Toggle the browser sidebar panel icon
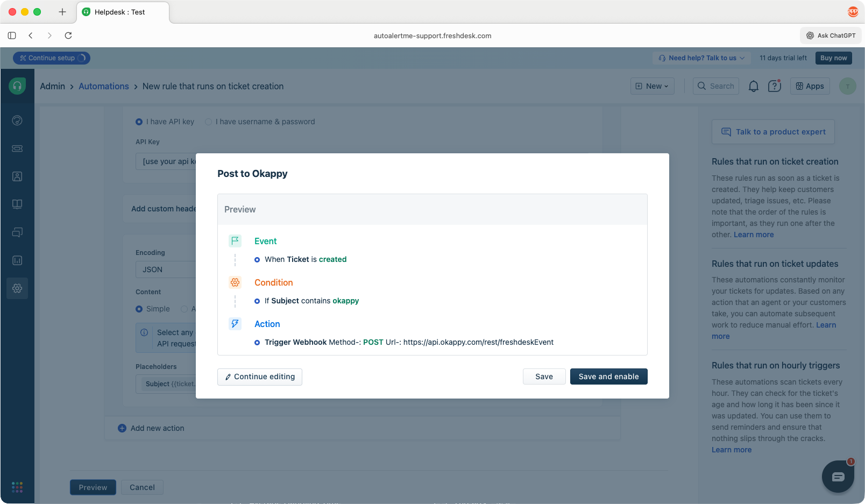The width and height of the screenshot is (865, 504). [x=12, y=36]
